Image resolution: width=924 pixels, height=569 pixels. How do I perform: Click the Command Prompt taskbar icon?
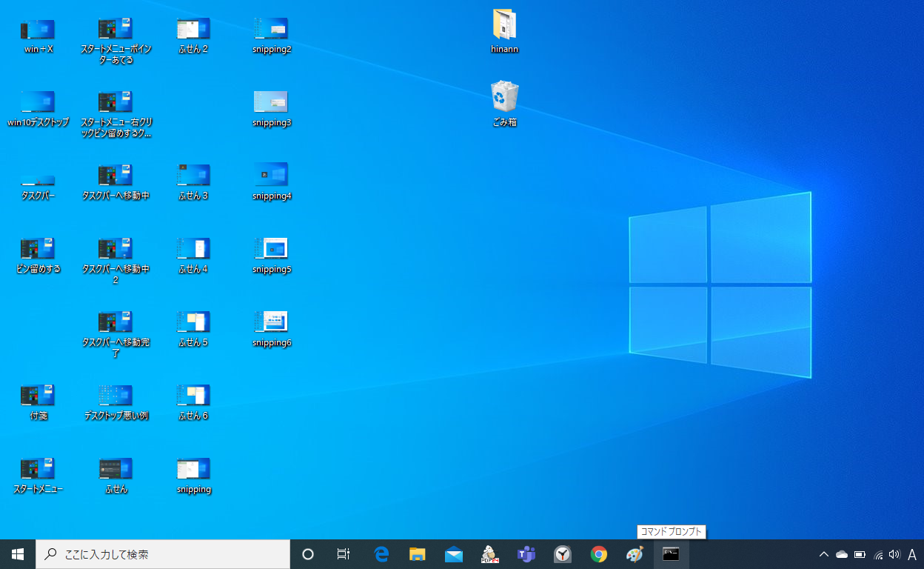[672, 554]
